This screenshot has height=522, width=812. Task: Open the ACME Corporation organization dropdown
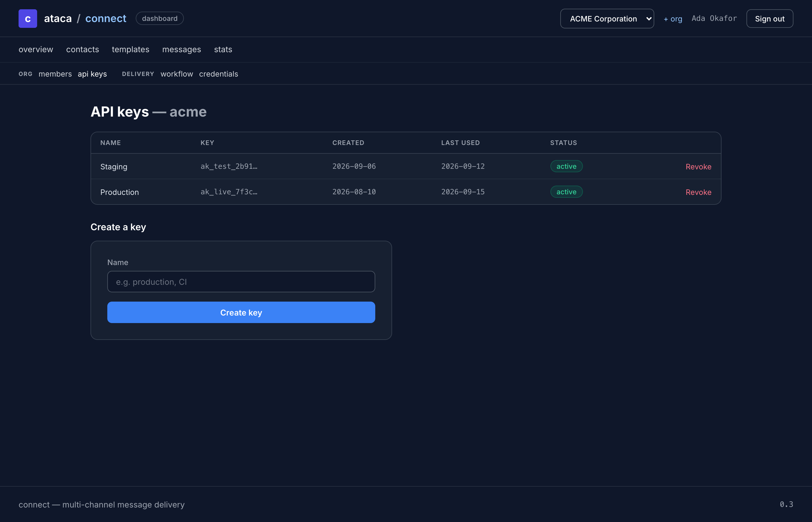coord(607,19)
